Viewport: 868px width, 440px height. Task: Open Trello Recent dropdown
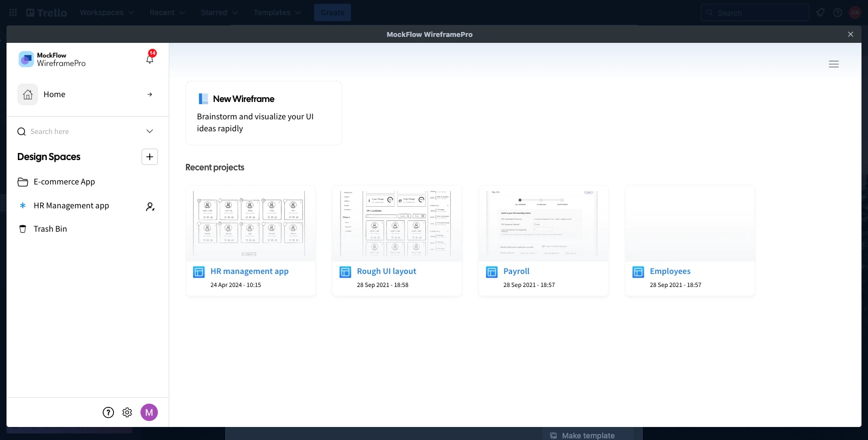(x=167, y=12)
